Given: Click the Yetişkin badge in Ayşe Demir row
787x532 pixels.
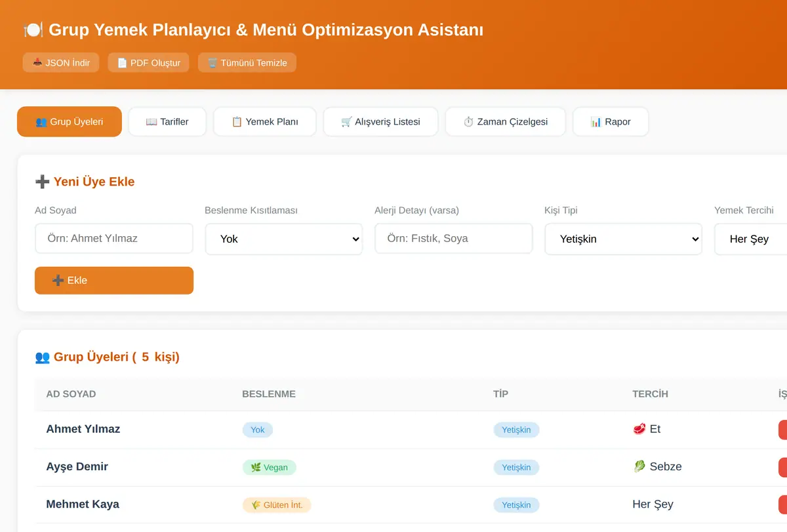Looking at the screenshot, I should click(x=516, y=468).
